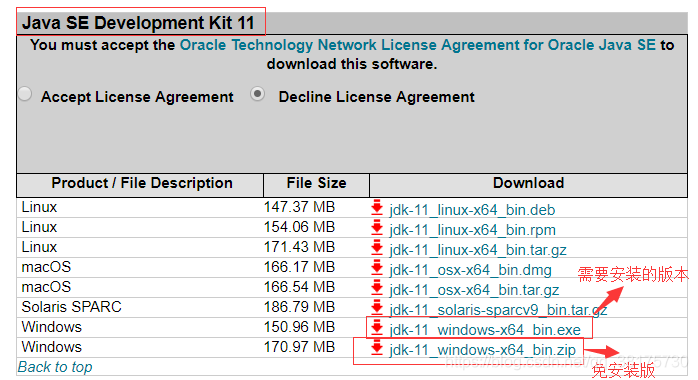
Task: Click the 150.96 MB file size cell
Action: [299, 327]
